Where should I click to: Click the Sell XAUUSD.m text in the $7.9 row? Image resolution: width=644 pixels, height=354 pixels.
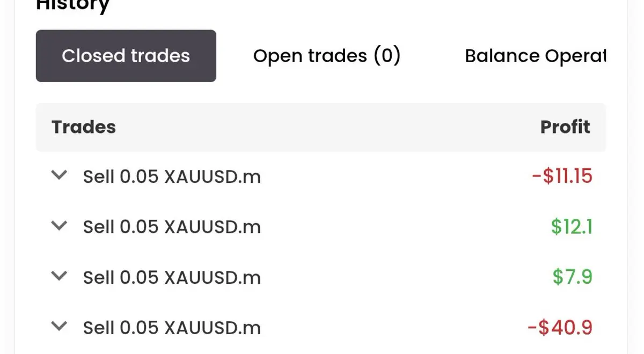172,277
